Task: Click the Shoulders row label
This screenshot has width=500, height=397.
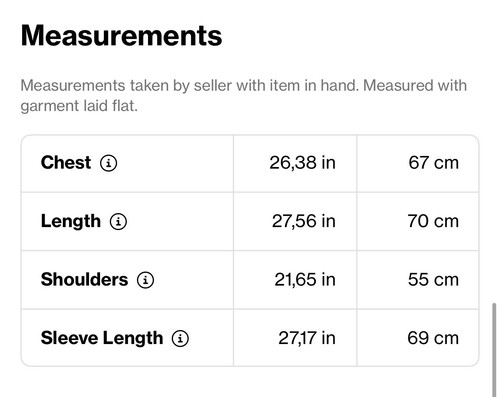Action: (x=84, y=280)
